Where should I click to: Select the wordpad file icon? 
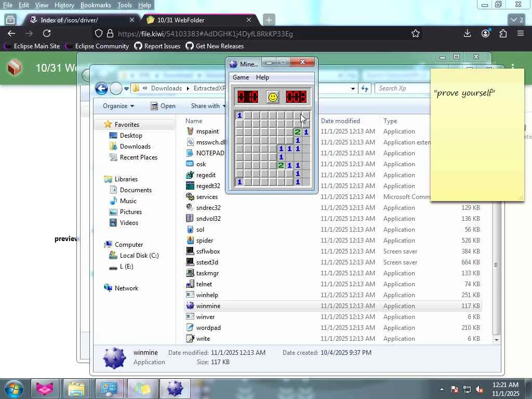[190, 327]
